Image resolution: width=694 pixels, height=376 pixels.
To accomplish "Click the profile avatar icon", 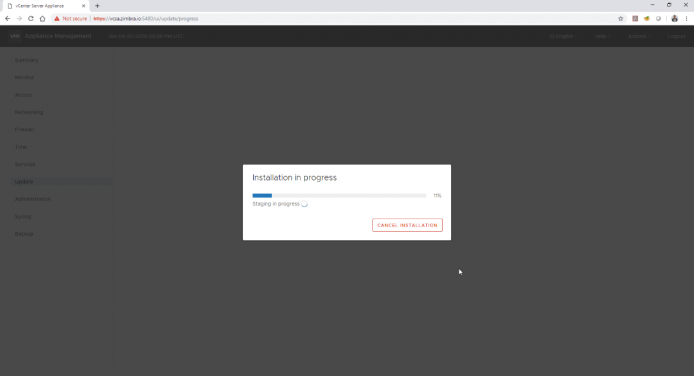I will click(675, 19).
